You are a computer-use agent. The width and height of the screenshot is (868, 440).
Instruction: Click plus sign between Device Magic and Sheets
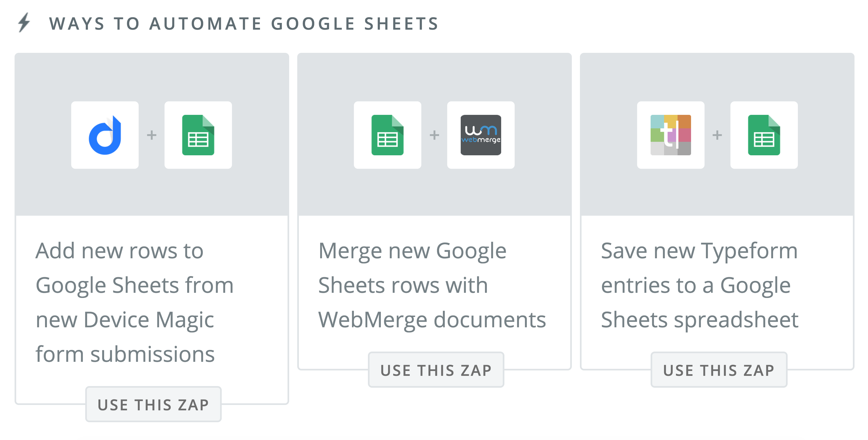[152, 135]
